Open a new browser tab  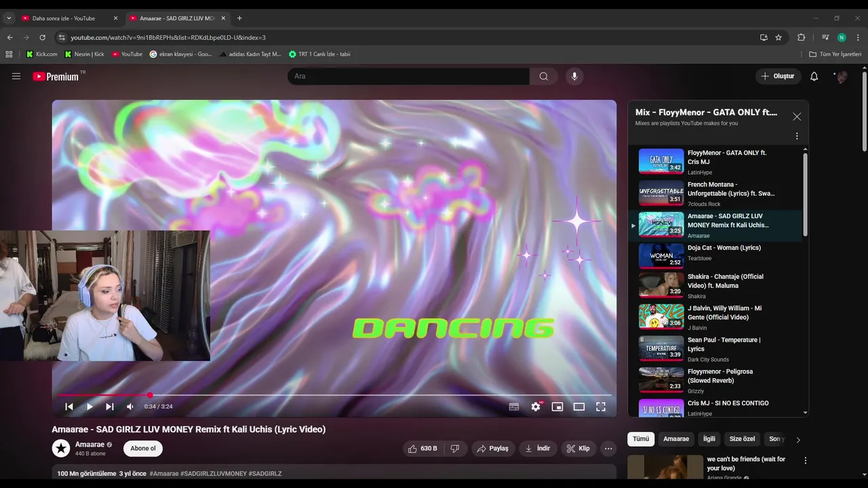click(239, 18)
